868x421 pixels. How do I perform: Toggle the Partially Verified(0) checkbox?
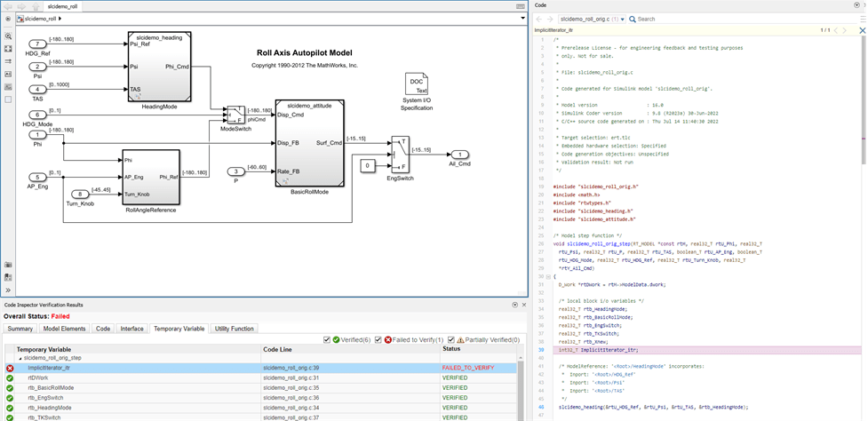click(x=451, y=339)
